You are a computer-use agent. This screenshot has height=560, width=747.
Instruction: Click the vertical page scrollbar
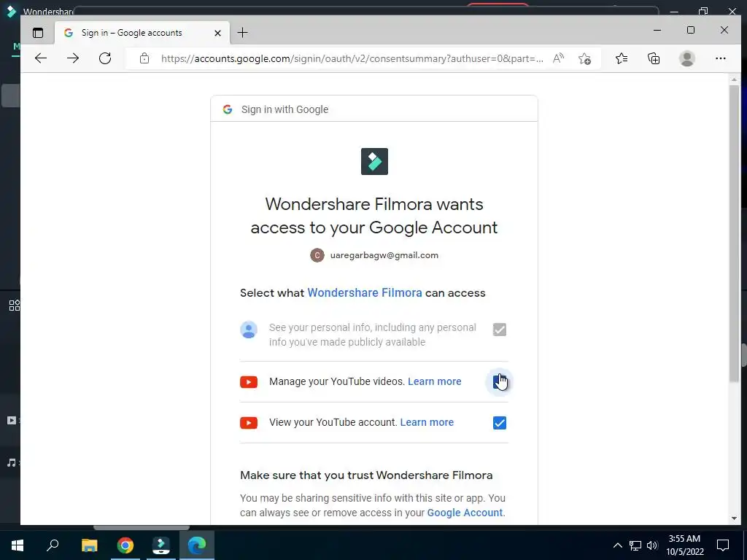point(734,233)
